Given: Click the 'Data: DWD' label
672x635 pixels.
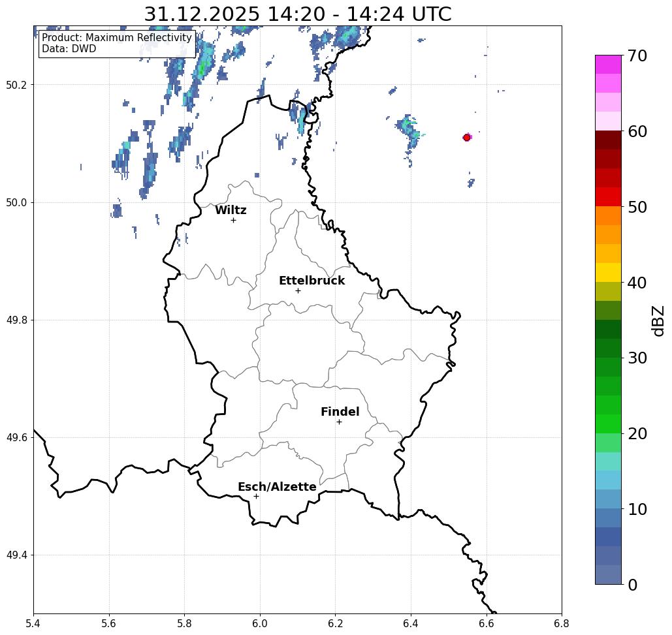Looking at the screenshot, I should pyautogui.click(x=69, y=49).
